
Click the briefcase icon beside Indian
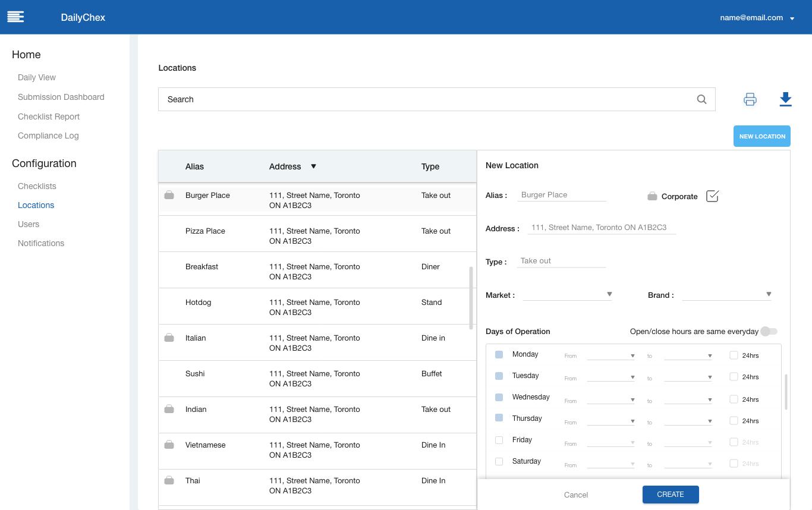click(x=169, y=409)
